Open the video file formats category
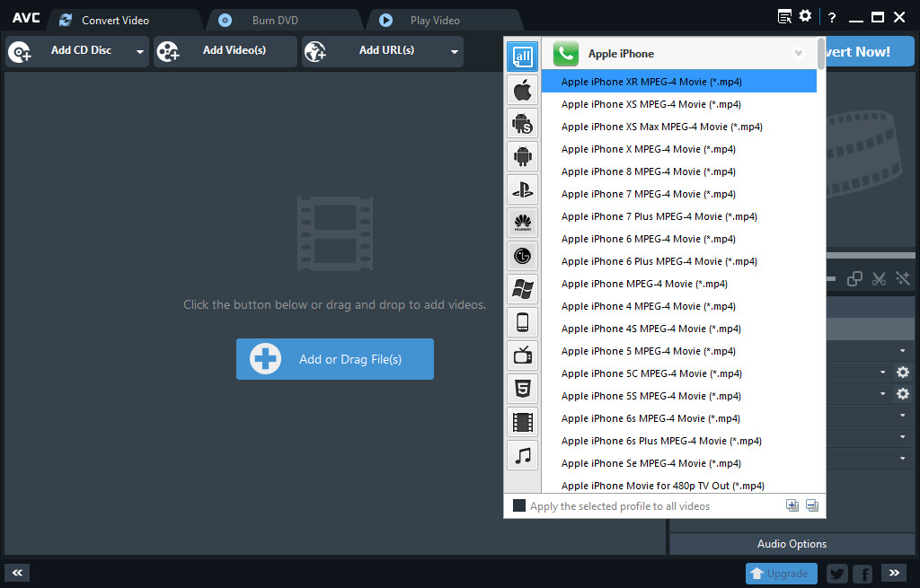 click(x=522, y=422)
